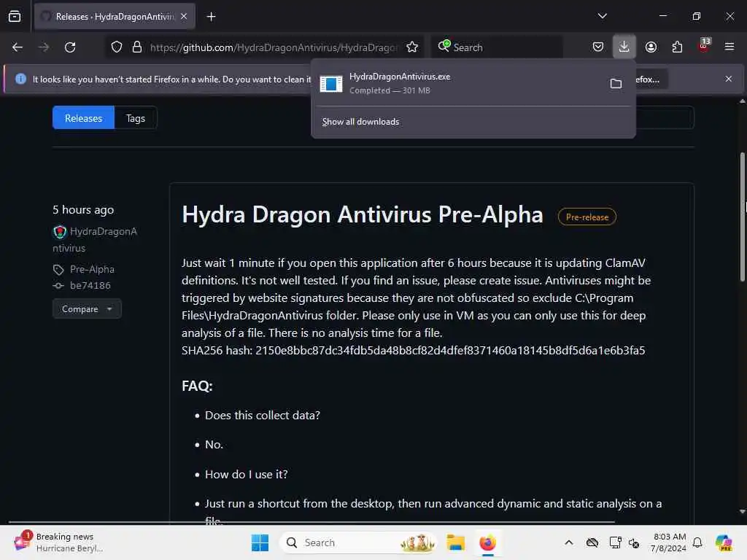Reload the current GitHub page

(70, 47)
